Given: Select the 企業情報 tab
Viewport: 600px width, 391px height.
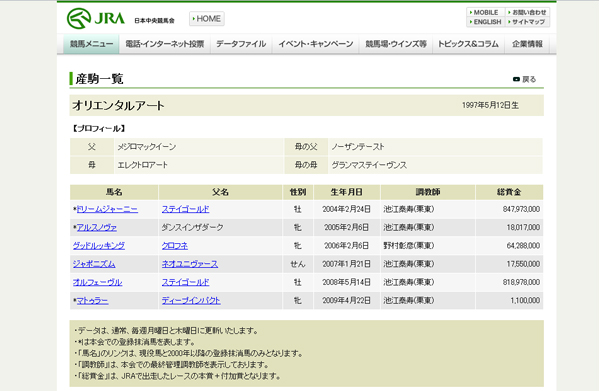Looking at the screenshot, I should [527, 44].
